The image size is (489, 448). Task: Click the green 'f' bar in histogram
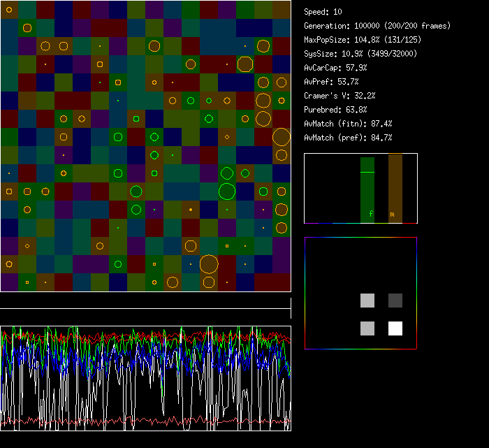(367, 196)
